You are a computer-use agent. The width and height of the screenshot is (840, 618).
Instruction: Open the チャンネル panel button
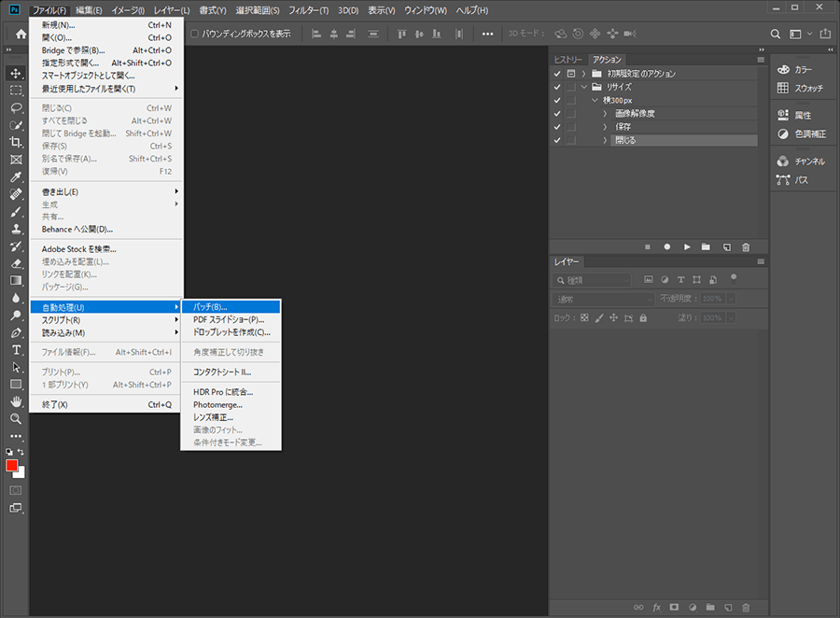(x=802, y=161)
